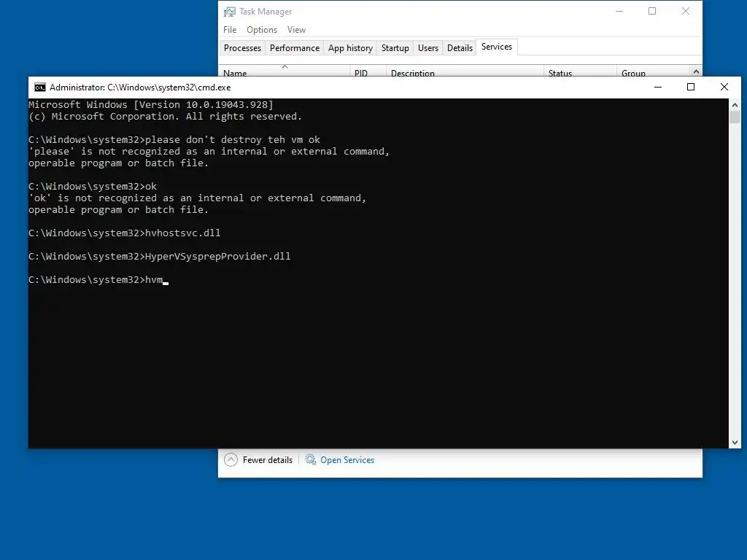
Task: Click the '(c) Microsoft Corporation' copyright line
Action: pos(166,116)
